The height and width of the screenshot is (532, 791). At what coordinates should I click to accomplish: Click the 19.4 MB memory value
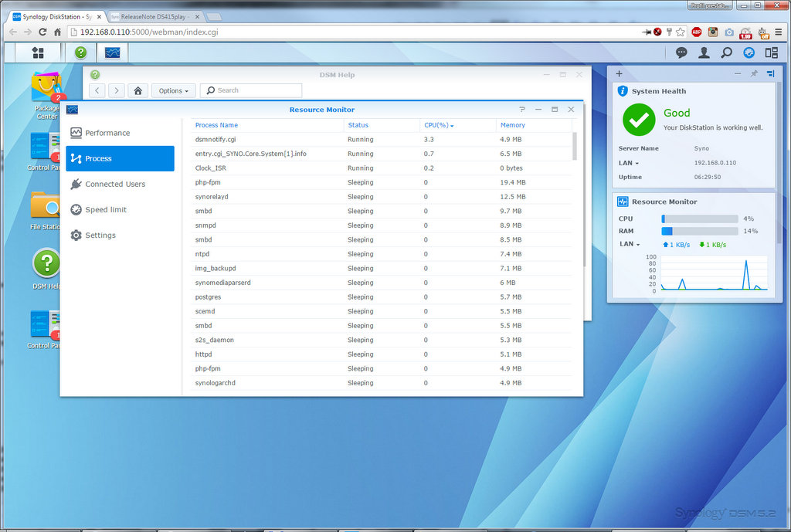[513, 182]
